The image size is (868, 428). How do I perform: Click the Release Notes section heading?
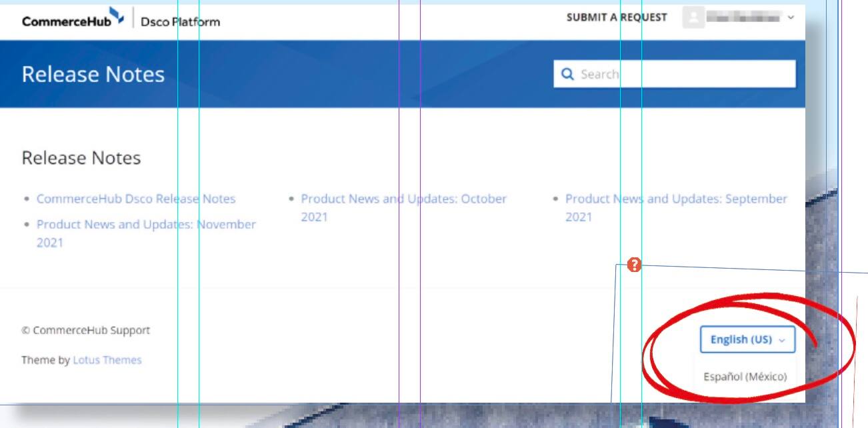81,158
